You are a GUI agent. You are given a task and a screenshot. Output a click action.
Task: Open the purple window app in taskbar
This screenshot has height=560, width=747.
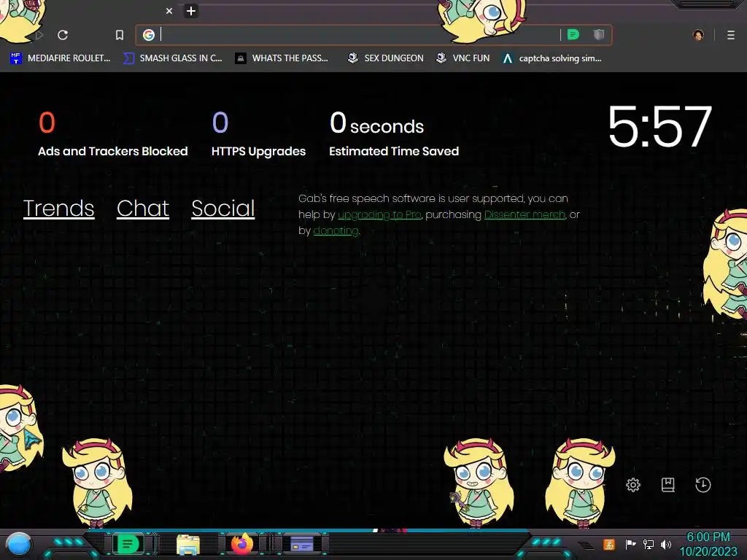[x=302, y=544]
